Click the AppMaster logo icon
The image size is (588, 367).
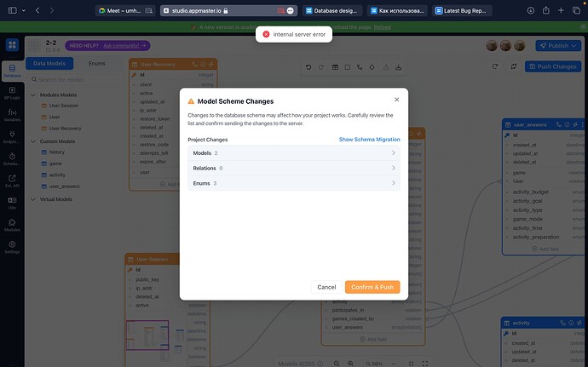(x=12, y=45)
